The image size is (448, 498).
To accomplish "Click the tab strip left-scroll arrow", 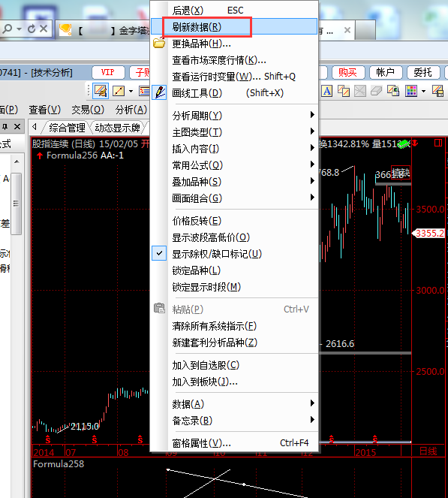I will (x=35, y=127).
